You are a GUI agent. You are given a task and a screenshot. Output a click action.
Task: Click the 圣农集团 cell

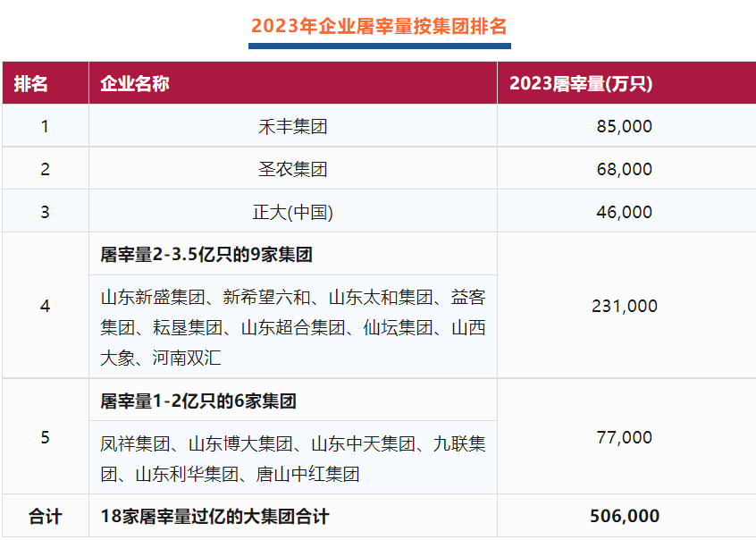(x=293, y=169)
